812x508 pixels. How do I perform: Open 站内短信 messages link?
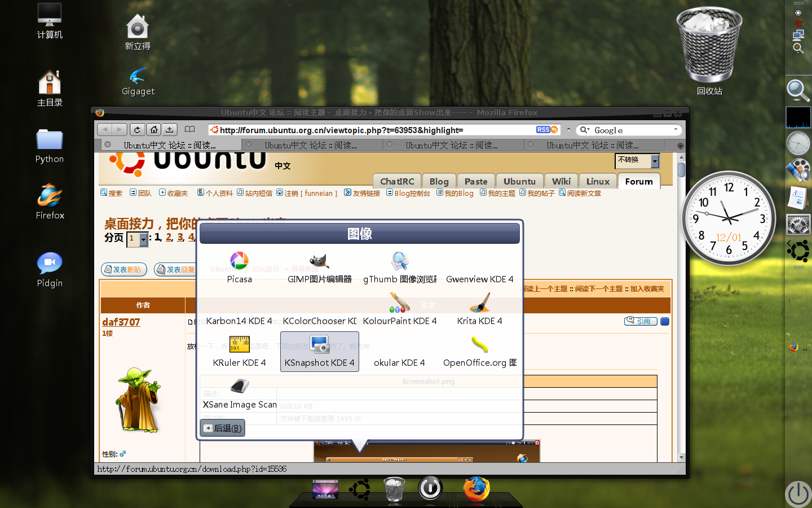point(255,193)
